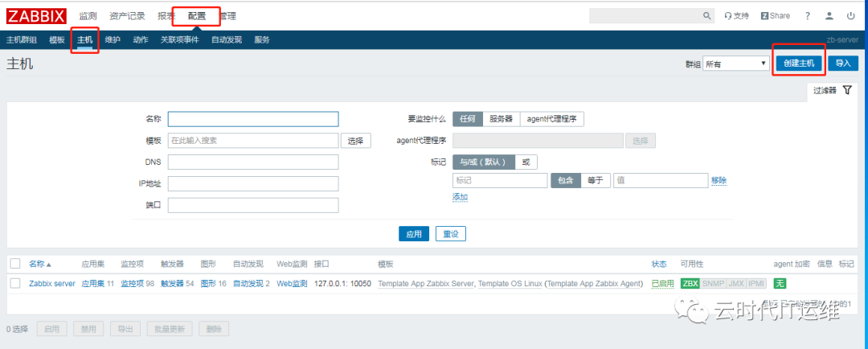Select 服务器 monitoring option
Screen dimensions: 868x349
[x=502, y=118]
